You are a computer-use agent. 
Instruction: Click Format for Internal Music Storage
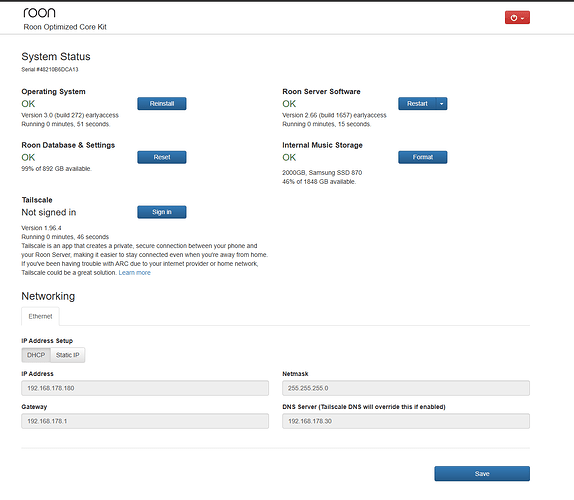[x=422, y=157]
